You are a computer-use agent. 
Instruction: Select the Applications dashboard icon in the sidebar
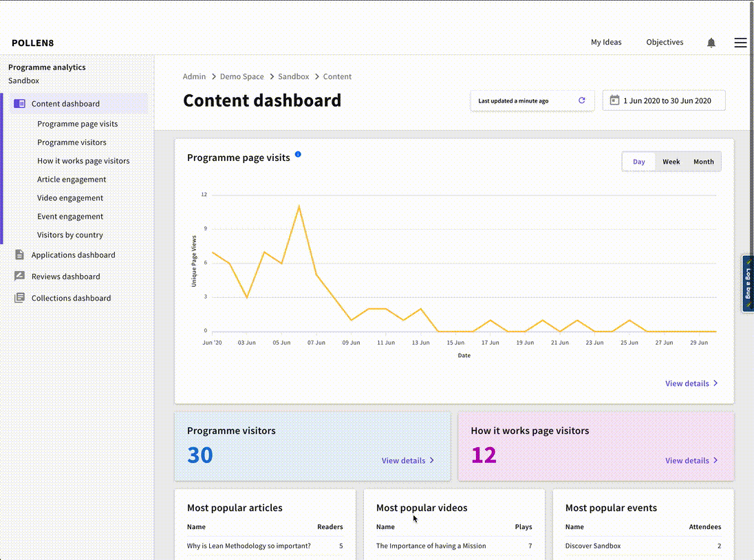point(19,255)
